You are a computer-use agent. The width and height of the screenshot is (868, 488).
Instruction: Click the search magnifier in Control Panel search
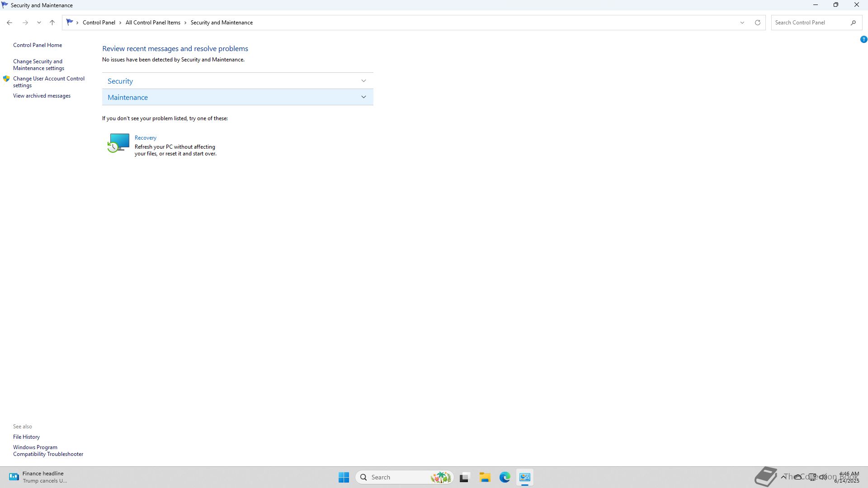point(853,23)
